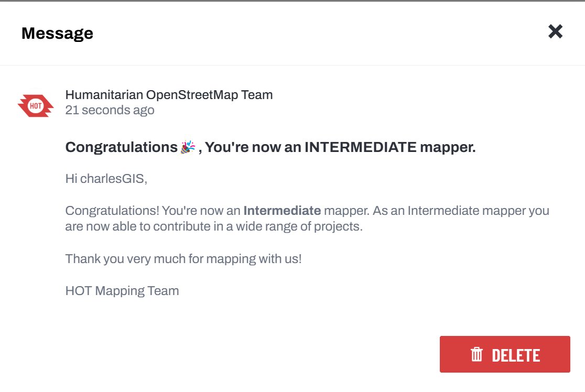Click the 'Hi charlesGIS,' greeting text

point(106,179)
